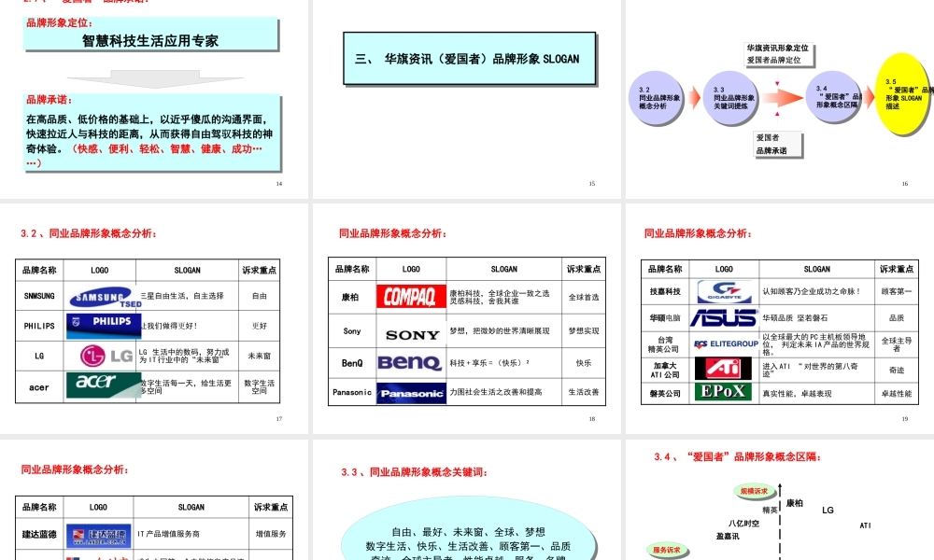Click the 华硕电脑 brand name cell

(665, 318)
